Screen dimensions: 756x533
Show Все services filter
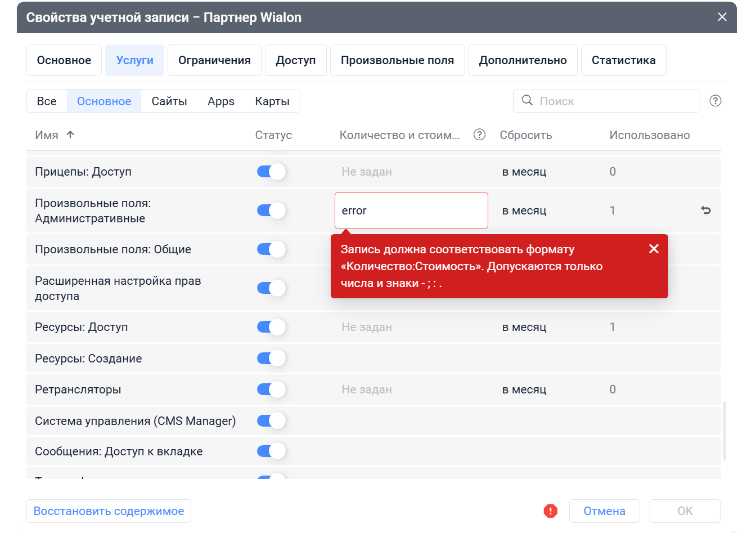[x=47, y=101]
